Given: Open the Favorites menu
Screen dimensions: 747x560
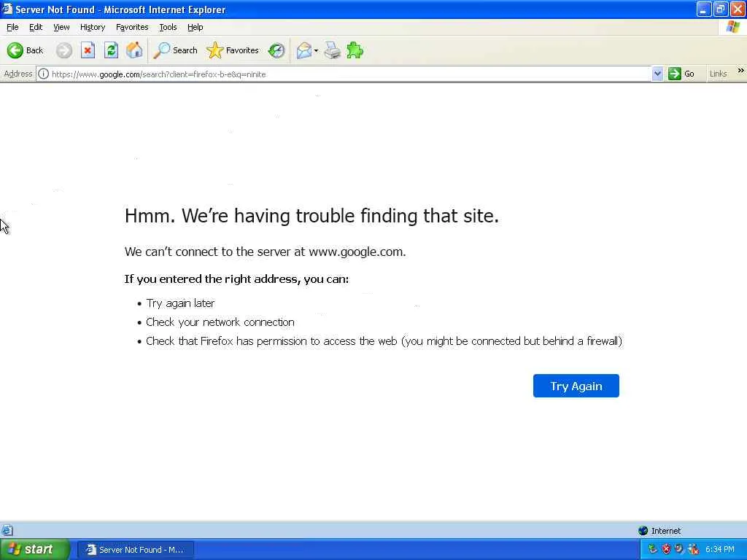Looking at the screenshot, I should [x=132, y=27].
